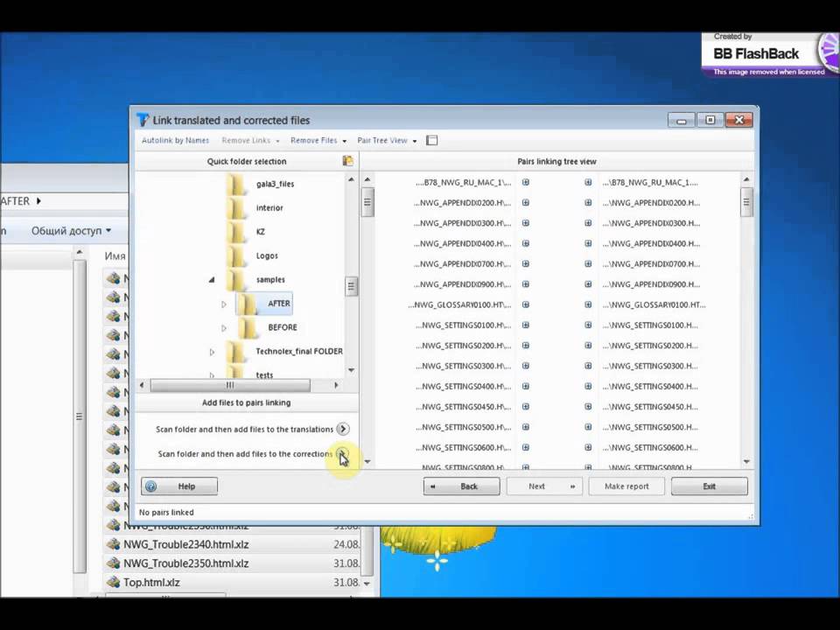Click scan arrow icon for adding files to corrections

point(342,454)
